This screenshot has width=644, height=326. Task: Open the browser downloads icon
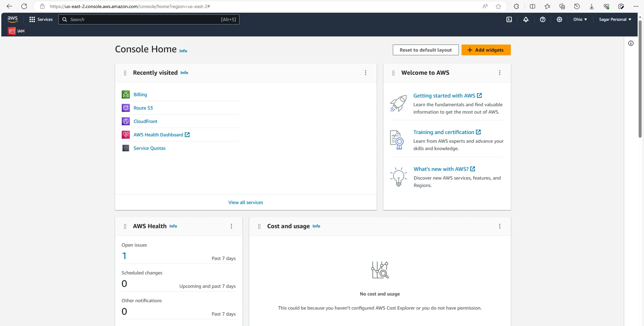pos(592,6)
